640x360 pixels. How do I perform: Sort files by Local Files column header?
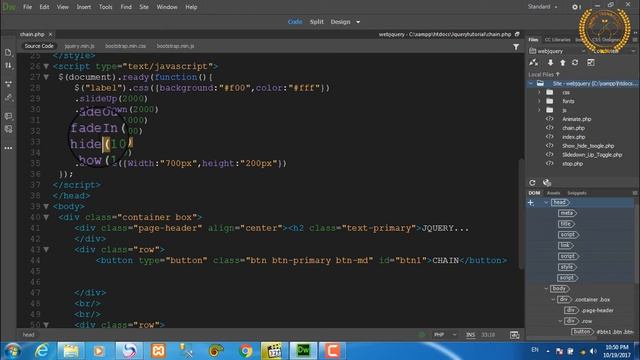tap(544, 74)
